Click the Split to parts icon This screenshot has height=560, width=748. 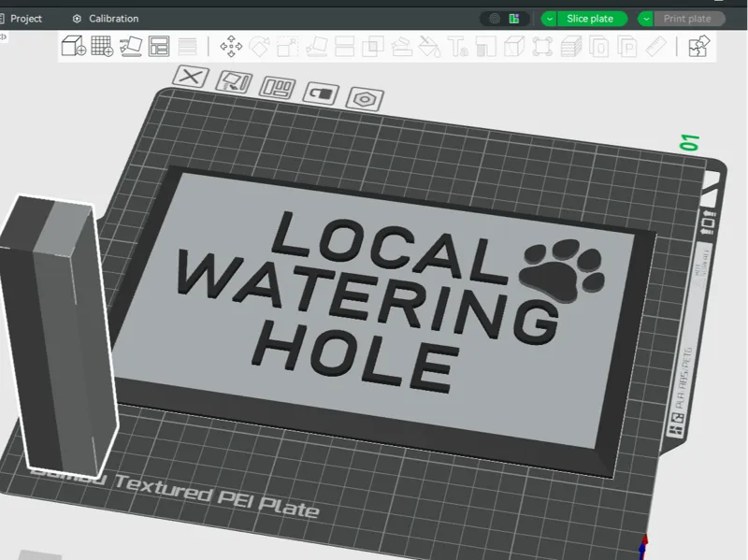tap(542, 46)
